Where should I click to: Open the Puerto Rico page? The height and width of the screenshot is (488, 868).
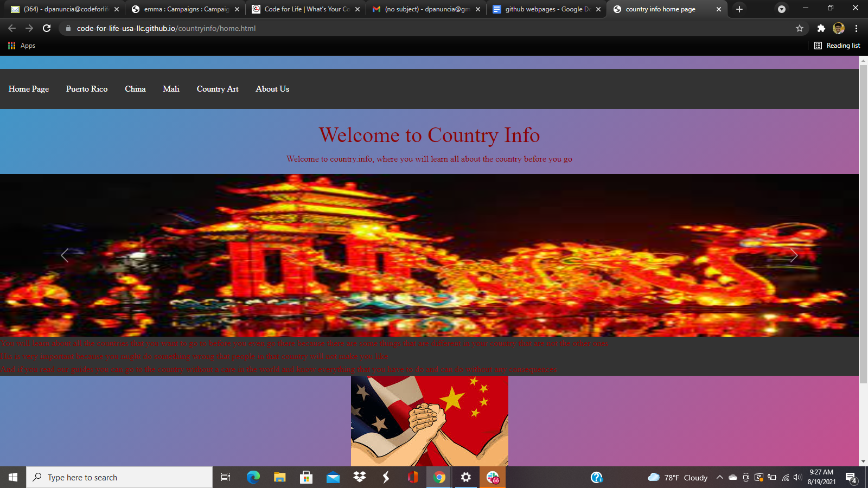87,89
